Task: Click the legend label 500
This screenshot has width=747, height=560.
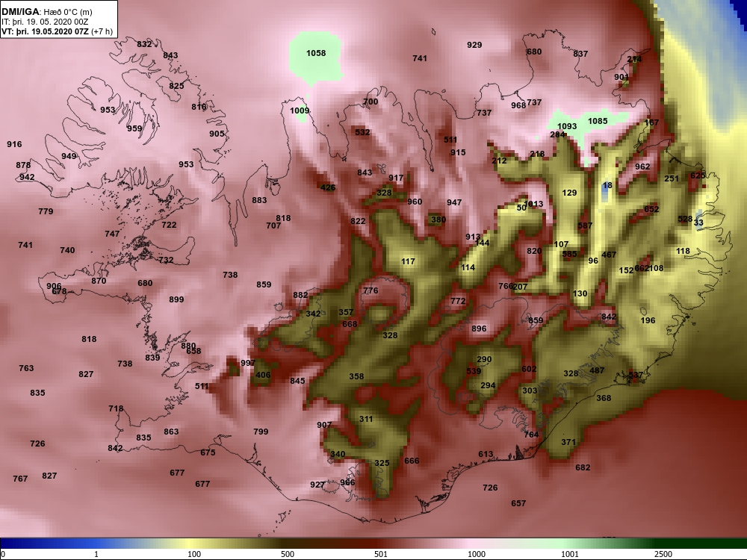Action: click(288, 554)
